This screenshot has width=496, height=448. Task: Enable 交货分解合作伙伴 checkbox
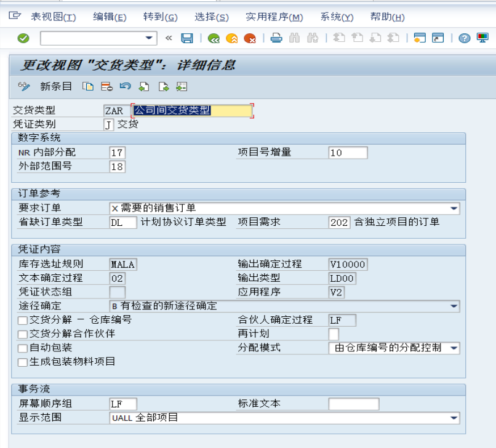click(22, 334)
